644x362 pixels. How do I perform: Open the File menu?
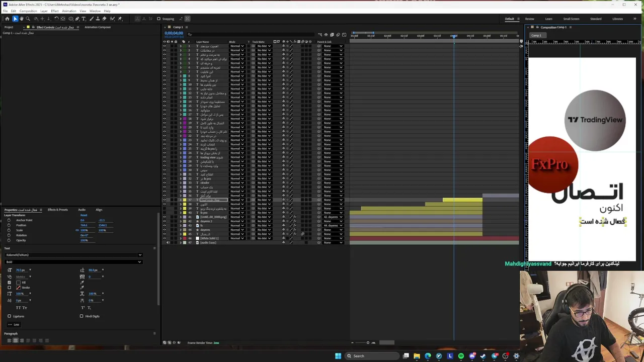pos(6,11)
